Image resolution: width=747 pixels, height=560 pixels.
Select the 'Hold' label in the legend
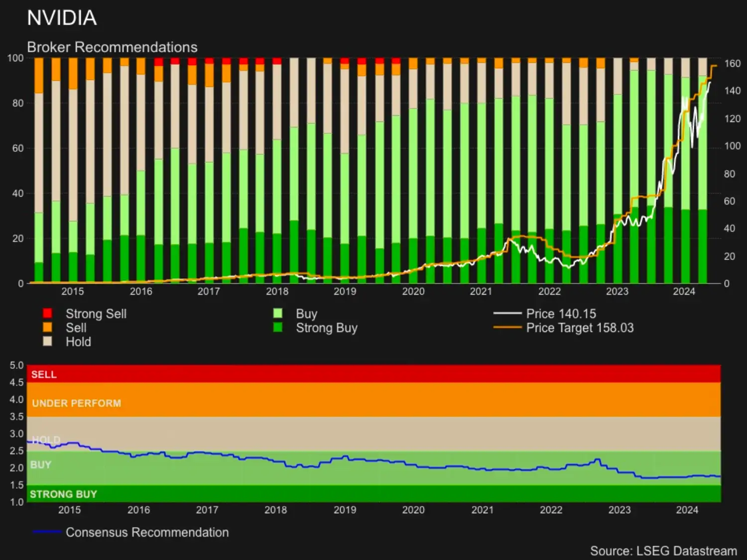(79, 341)
